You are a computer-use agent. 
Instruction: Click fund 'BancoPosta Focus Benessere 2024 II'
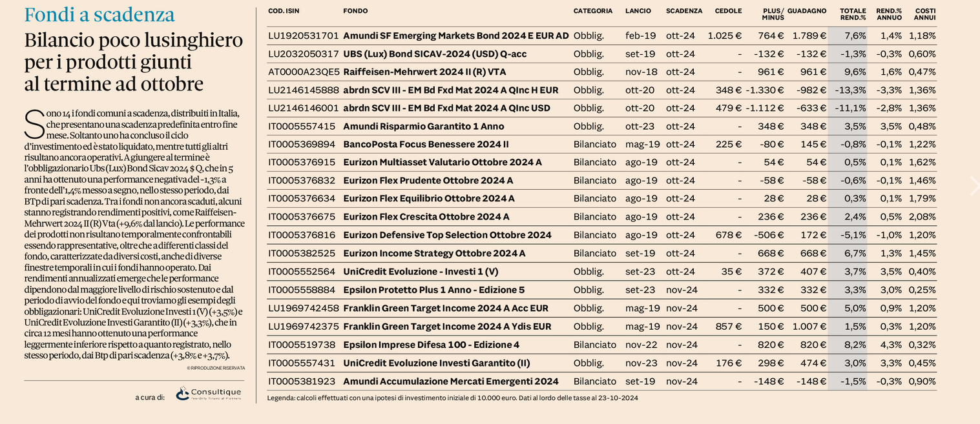[426, 145]
